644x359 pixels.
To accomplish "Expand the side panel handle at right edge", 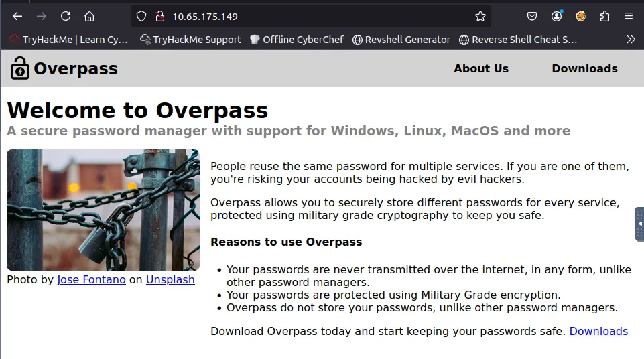I will pyautogui.click(x=639, y=224).
